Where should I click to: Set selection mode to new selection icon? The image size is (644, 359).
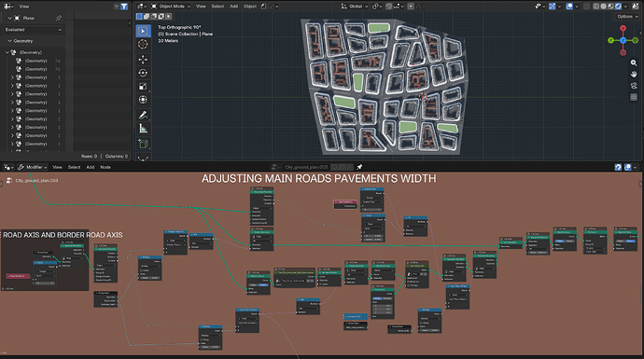click(139, 17)
